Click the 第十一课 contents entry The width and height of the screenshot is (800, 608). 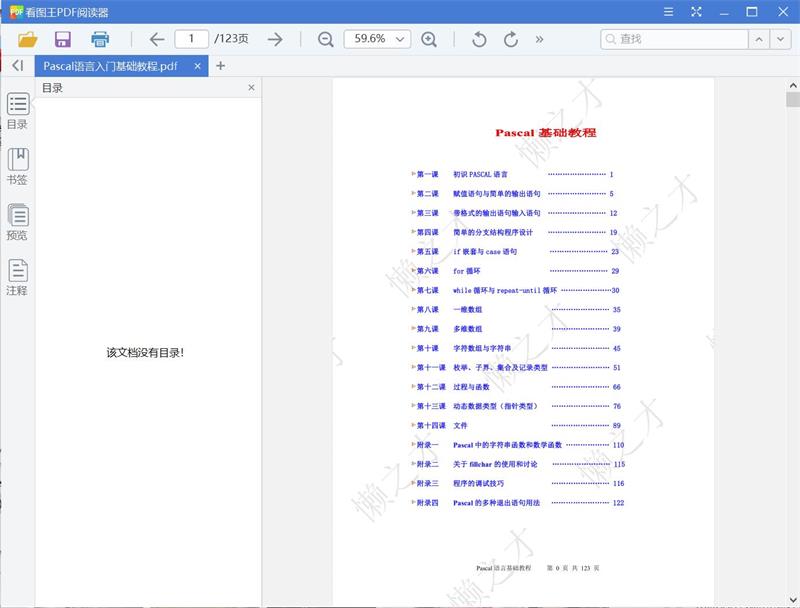pyautogui.click(x=516, y=368)
